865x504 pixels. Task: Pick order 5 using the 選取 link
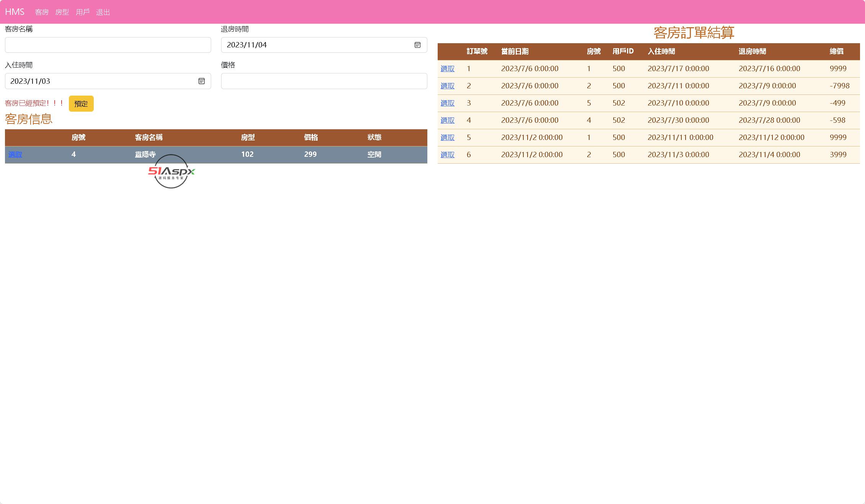447,138
